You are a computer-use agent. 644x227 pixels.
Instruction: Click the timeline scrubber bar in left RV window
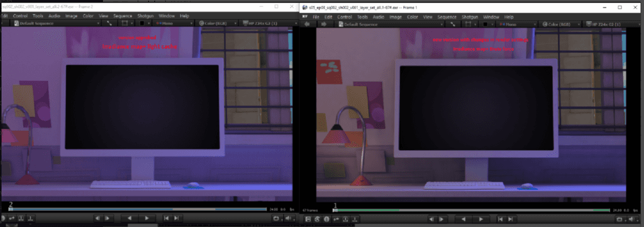click(138, 209)
